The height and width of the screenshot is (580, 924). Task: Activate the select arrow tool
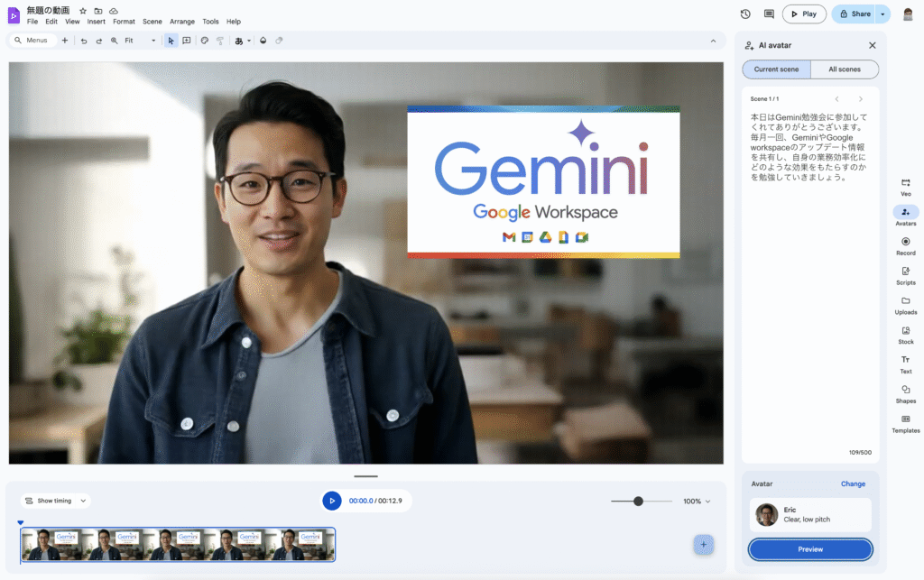(171, 41)
